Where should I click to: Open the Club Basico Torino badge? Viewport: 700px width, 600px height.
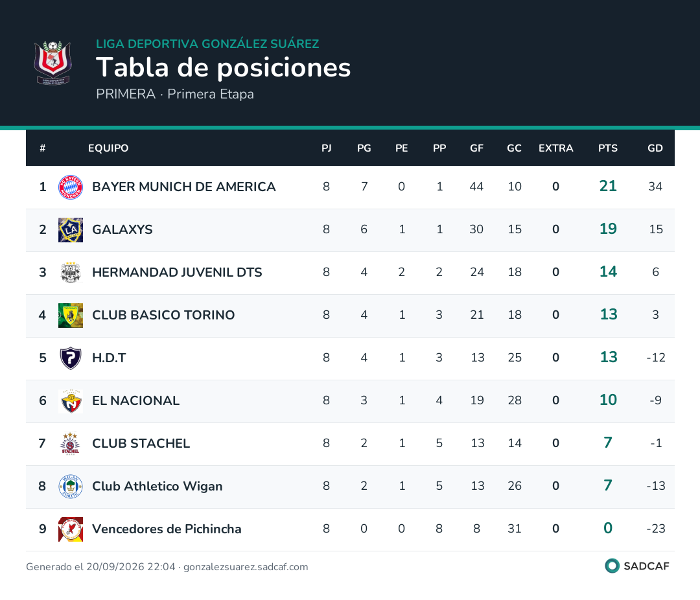71,316
